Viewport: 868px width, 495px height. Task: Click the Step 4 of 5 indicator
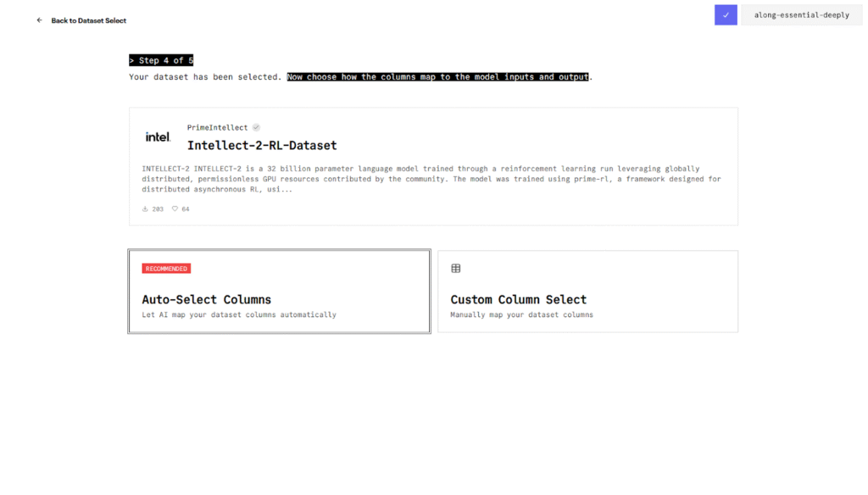pyautogui.click(x=161, y=60)
